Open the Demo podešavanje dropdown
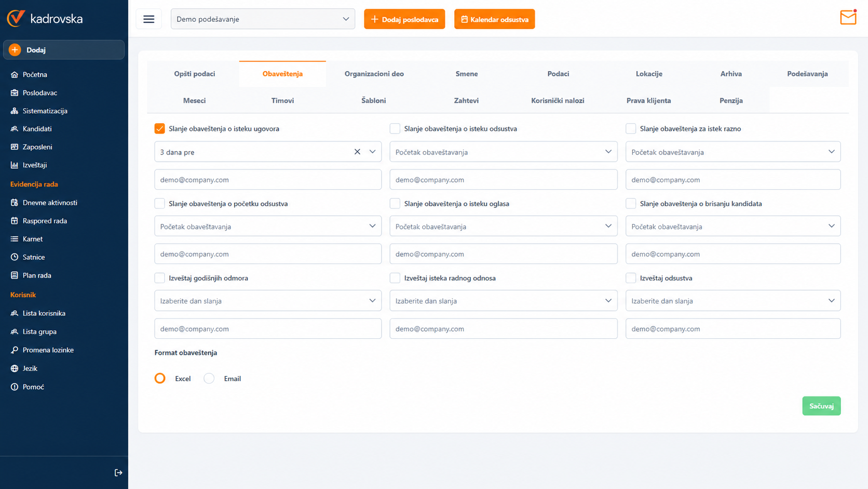Viewport: 868px width, 489px height. point(263,19)
